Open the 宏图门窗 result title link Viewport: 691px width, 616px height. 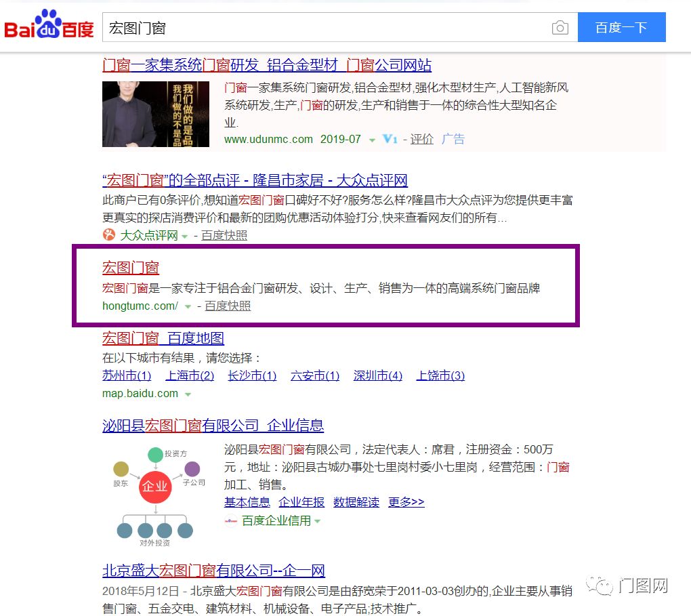(131, 268)
